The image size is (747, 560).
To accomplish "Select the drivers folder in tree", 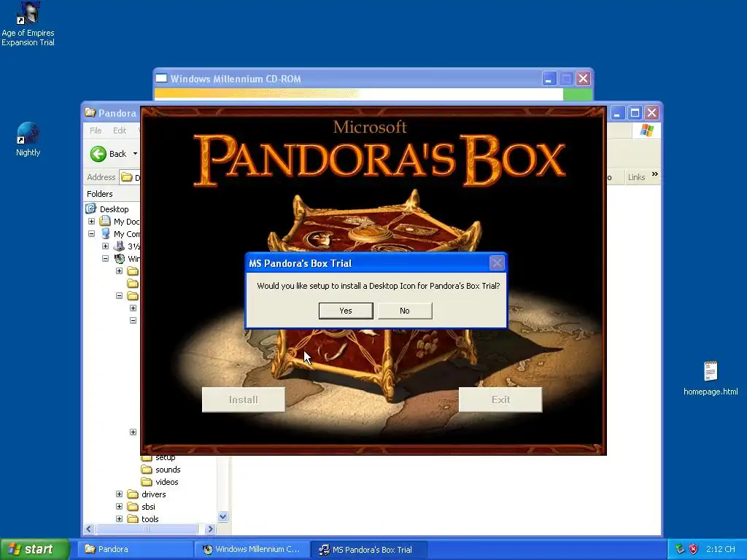I will (153, 494).
